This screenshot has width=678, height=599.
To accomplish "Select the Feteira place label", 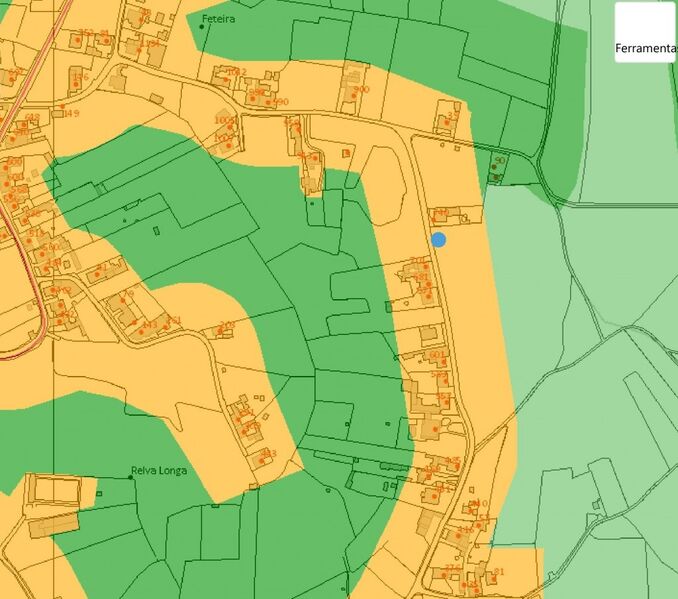I will [x=218, y=20].
